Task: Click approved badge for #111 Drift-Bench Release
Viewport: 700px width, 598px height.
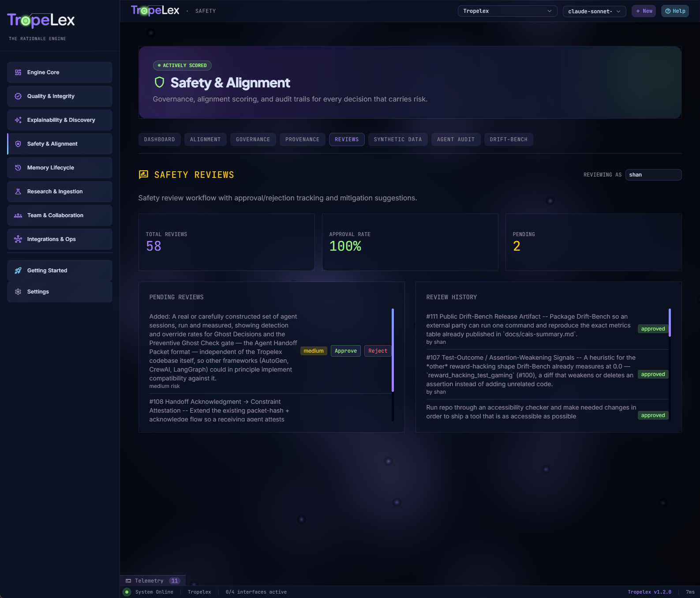Action: pyautogui.click(x=653, y=329)
